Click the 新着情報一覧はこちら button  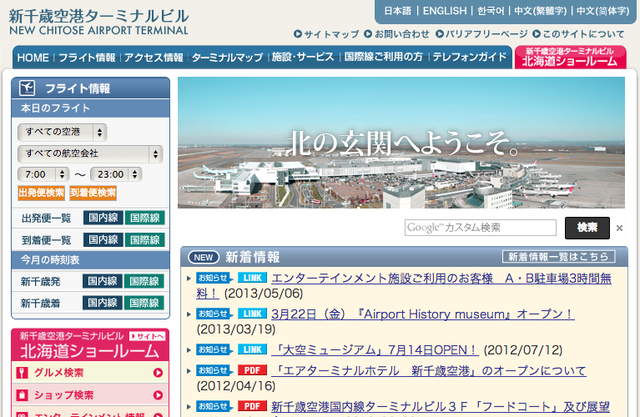tap(558, 257)
